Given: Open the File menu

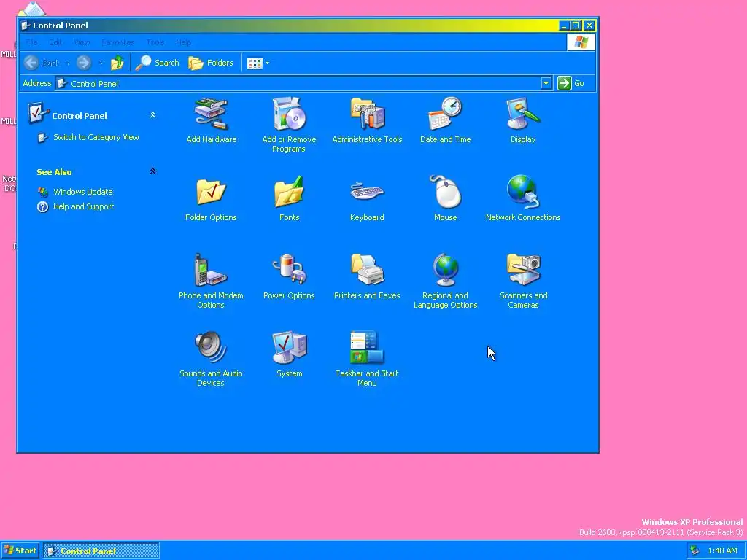Looking at the screenshot, I should click(x=31, y=42).
